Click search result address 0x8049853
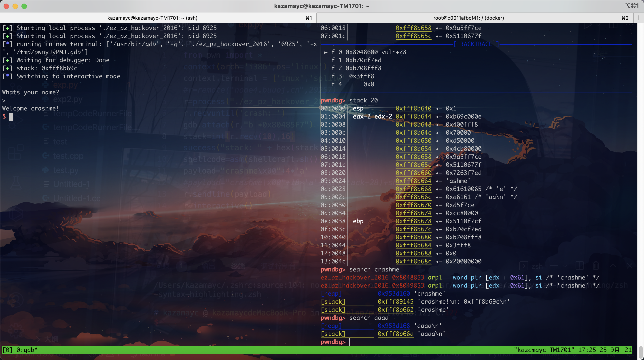The image size is (644, 360). tap(408, 286)
